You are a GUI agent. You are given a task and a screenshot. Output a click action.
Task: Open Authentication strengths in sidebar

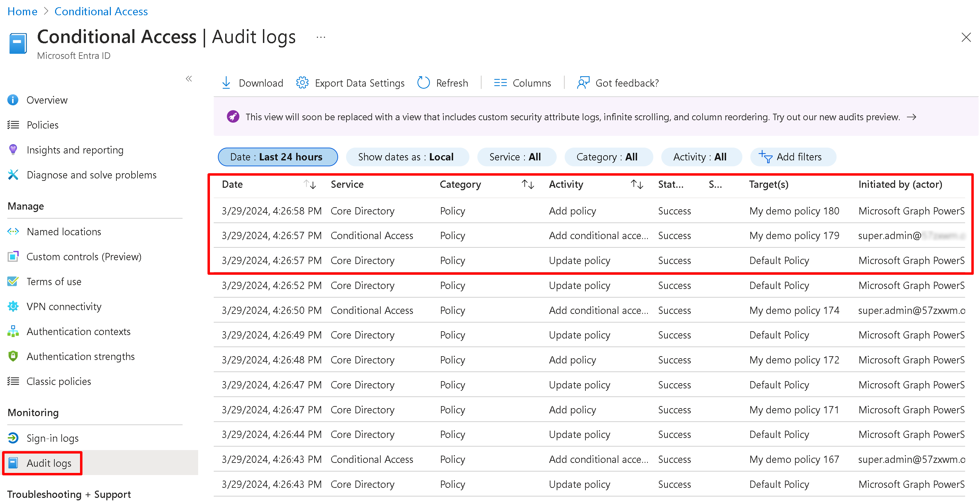click(x=80, y=357)
